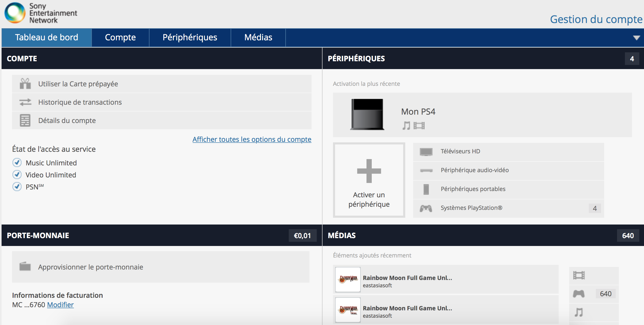Click the COMPTE section header
644x325 pixels.
(22, 59)
